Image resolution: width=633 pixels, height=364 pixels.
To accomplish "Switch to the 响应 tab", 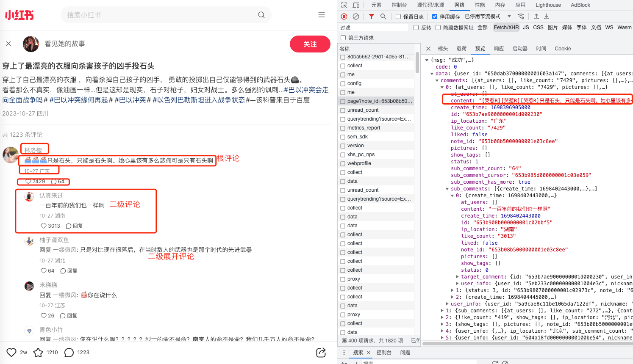I will click(x=499, y=49).
